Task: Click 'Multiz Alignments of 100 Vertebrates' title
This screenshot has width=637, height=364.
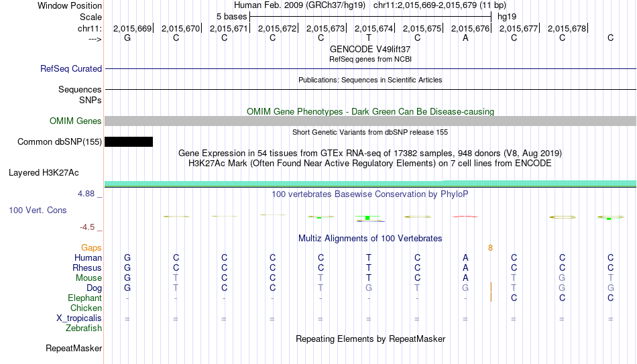Action: (370, 238)
